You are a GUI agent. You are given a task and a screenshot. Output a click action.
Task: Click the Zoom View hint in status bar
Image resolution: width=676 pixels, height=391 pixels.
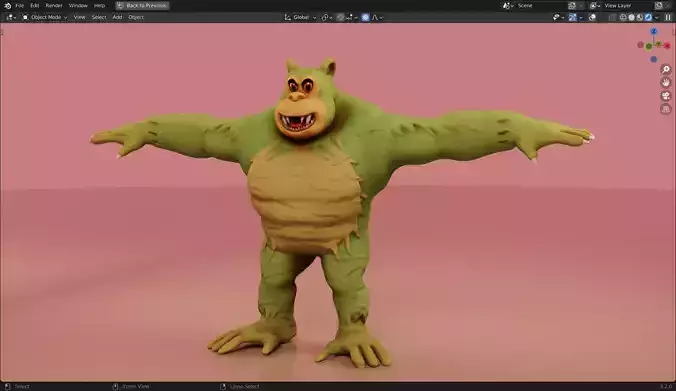131,386
